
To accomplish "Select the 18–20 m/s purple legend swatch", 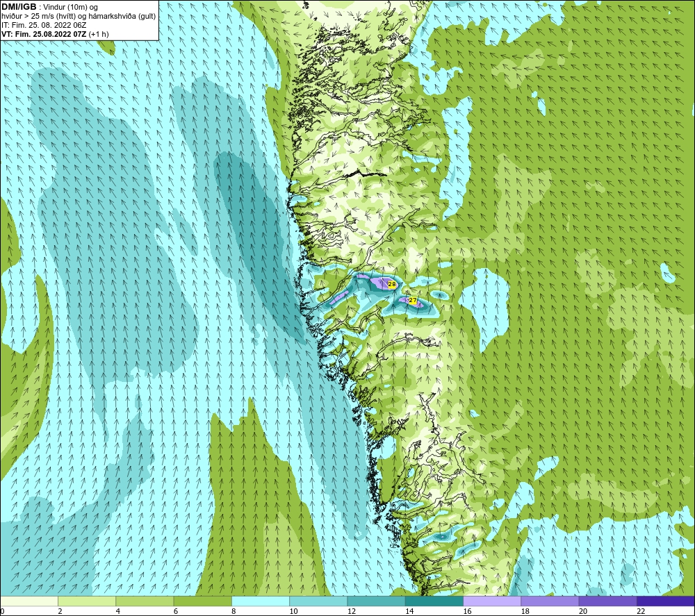I will click(x=550, y=601).
